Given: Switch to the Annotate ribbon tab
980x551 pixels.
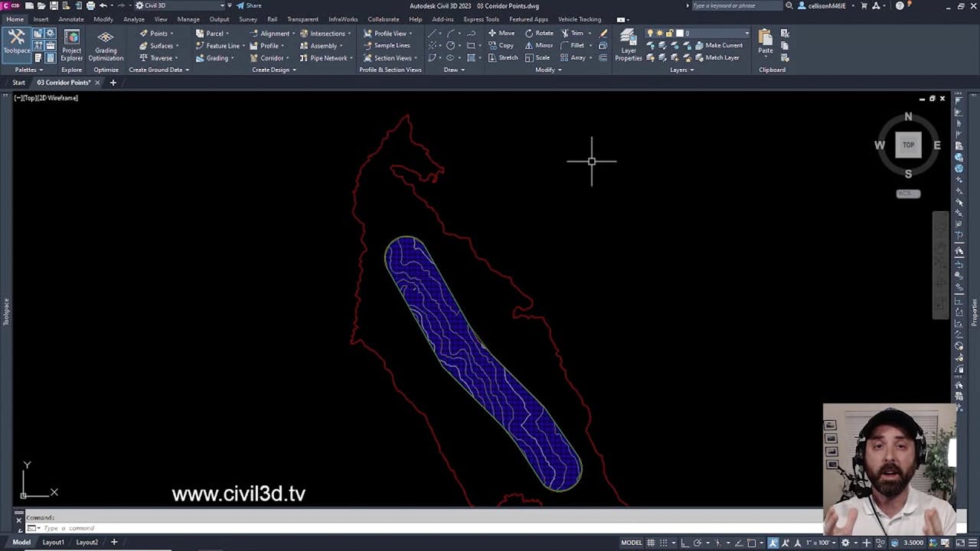Looking at the screenshot, I should click(x=70, y=19).
